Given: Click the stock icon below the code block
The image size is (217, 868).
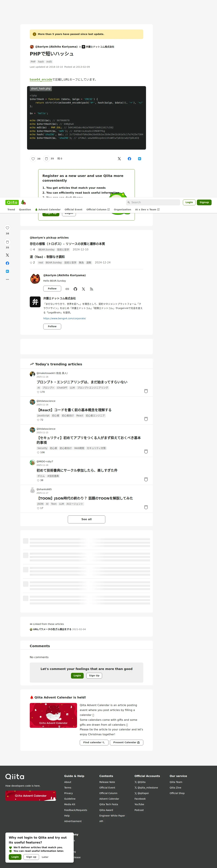Looking at the screenshot, I should click(x=47, y=159).
